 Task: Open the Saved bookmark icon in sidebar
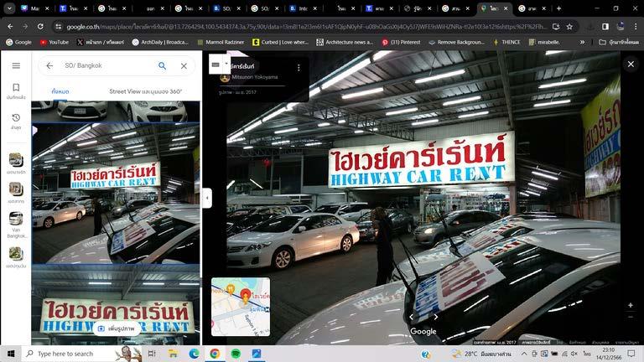[x=16, y=91]
